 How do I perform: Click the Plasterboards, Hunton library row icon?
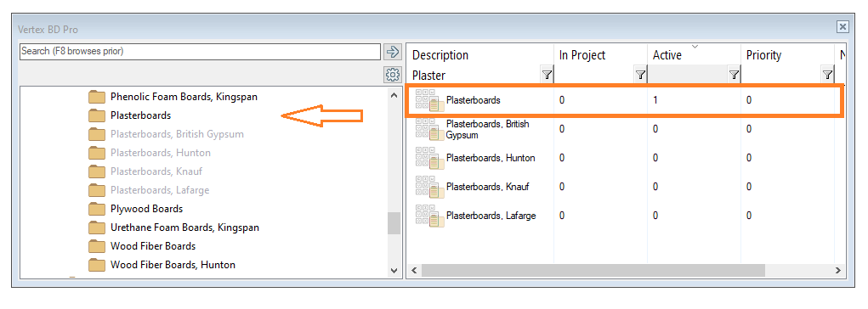click(429, 158)
